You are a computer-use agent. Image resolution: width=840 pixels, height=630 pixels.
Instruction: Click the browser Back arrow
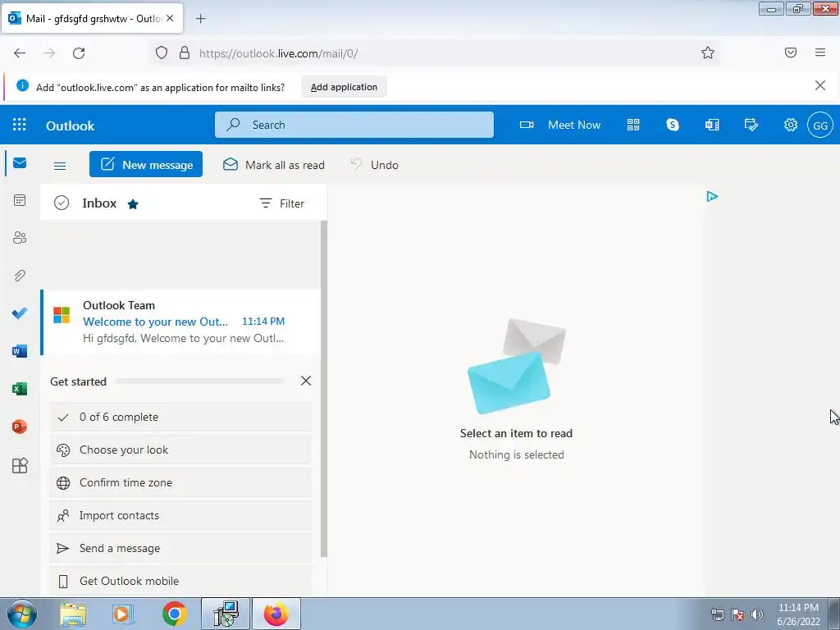(x=20, y=53)
